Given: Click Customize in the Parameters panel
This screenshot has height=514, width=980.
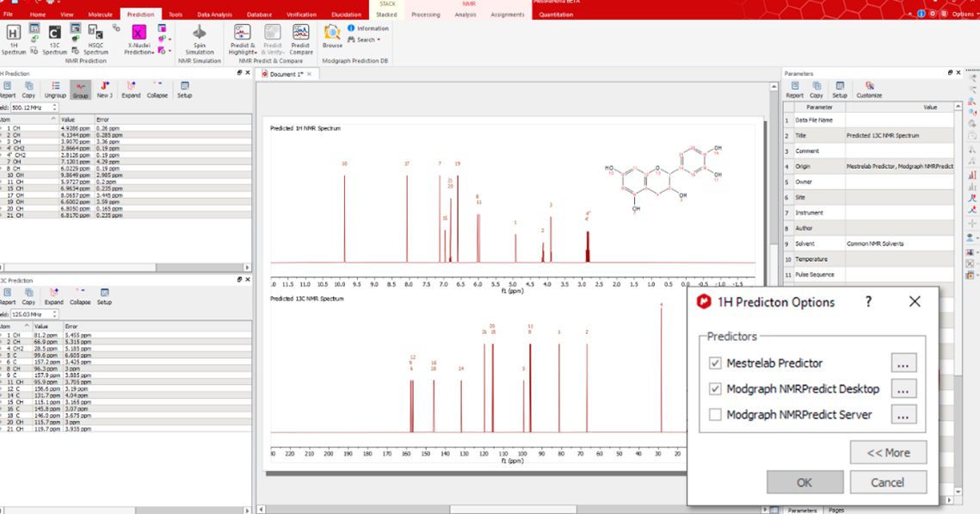Looking at the screenshot, I should point(869,90).
